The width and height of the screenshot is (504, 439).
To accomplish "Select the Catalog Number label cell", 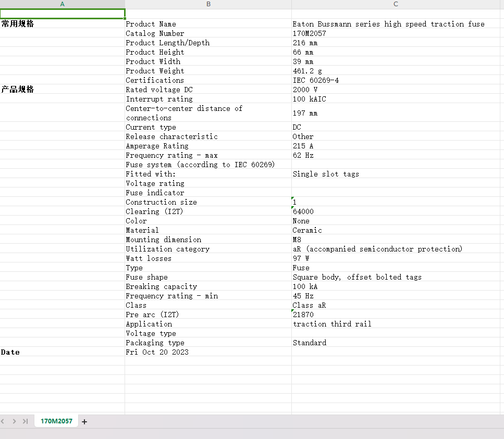I will 208,33.
